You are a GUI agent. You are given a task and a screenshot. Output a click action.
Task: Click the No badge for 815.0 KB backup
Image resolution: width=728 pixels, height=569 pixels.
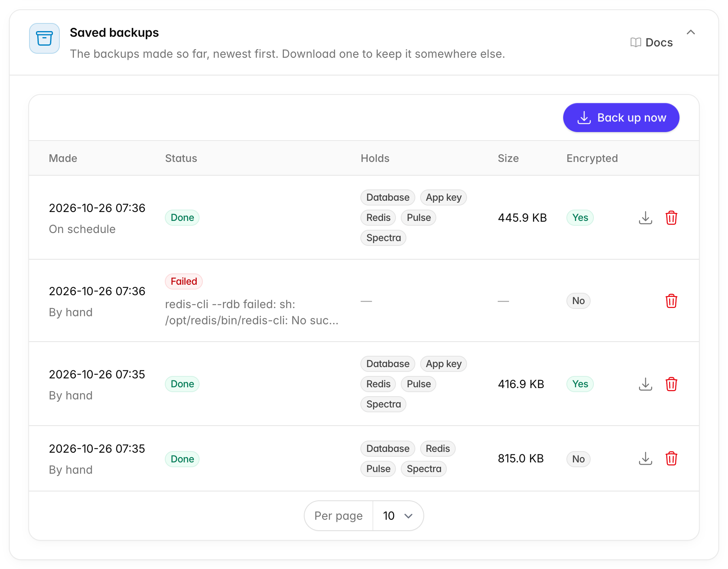579,459
